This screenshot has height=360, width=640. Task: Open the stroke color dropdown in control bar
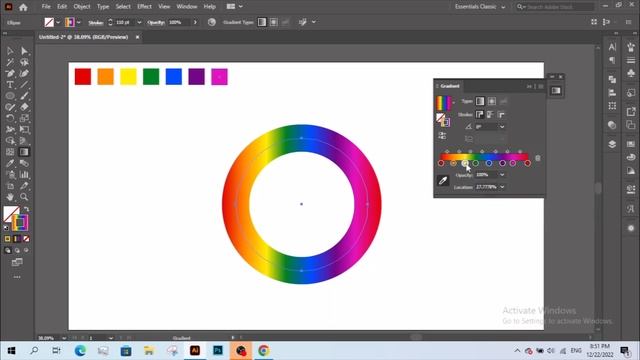coord(78,22)
